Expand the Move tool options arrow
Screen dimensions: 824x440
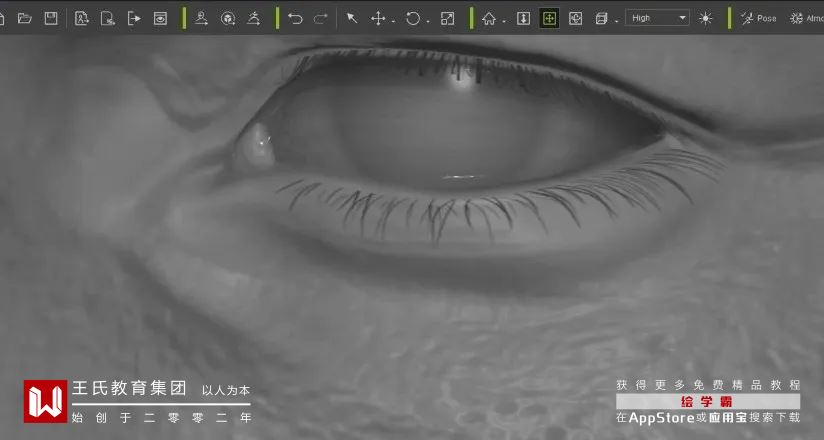pos(393,22)
